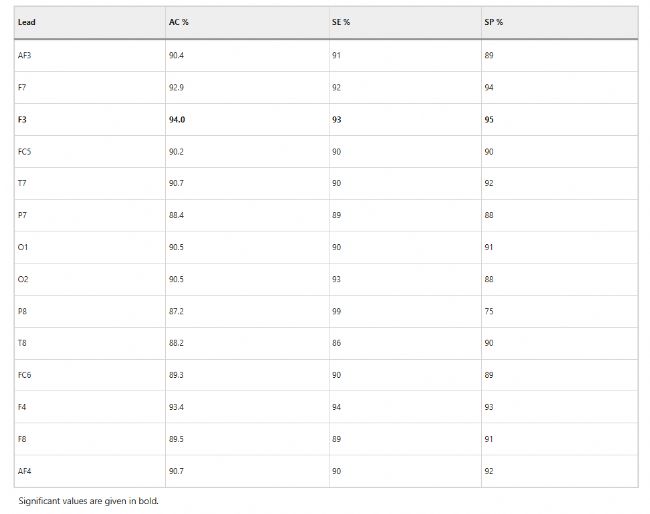Select the "SP %" column header
Image resolution: width=650 pixels, height=514 pixels.
click(493, 22)
